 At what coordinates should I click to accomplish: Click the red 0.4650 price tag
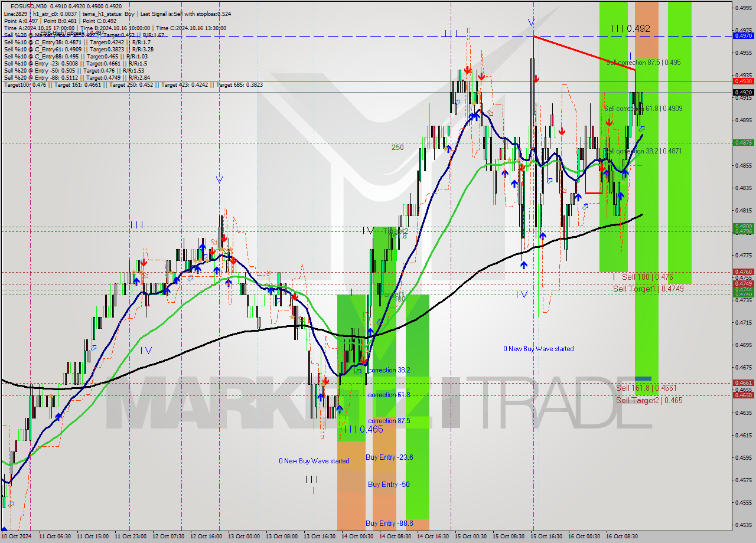[x=742, y=395]
